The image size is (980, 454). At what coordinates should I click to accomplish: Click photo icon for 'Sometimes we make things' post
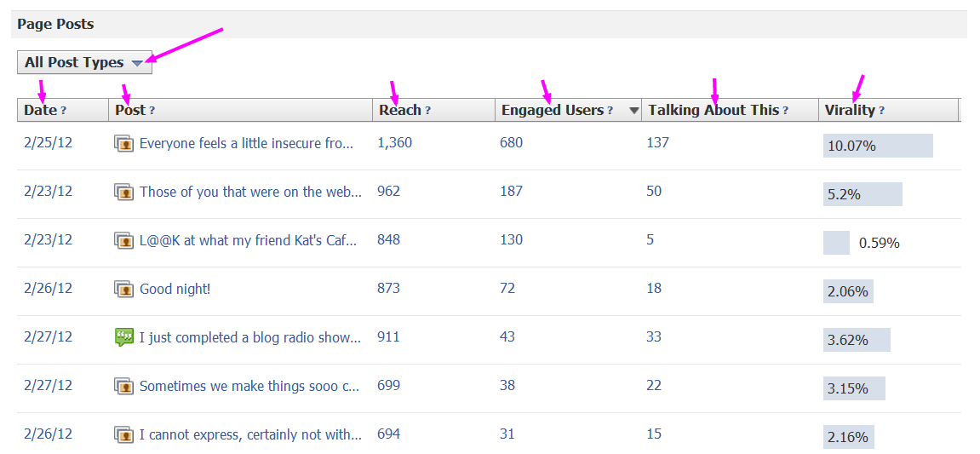tap(124, 386)
